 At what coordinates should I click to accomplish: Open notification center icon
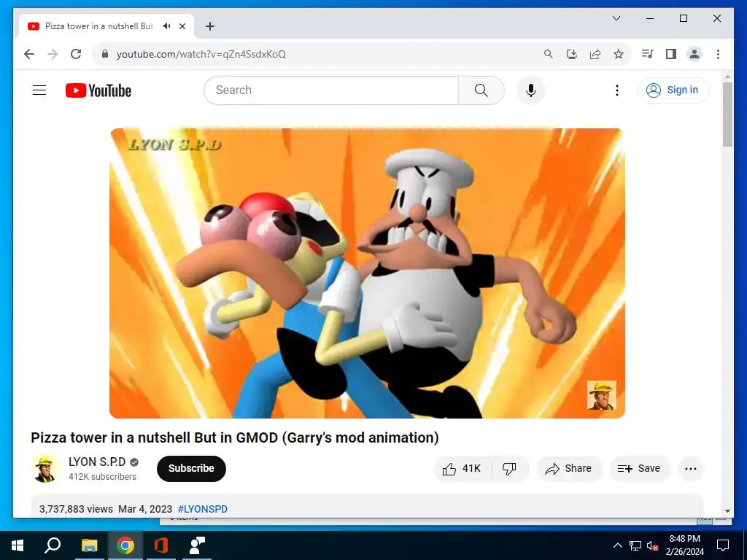coord(723,545)
